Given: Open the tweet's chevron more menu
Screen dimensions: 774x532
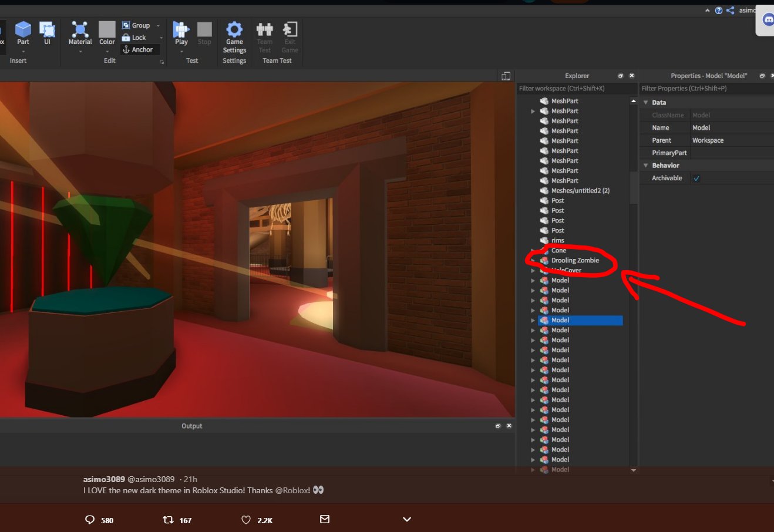Looking at the screenshot, I should [x=407, y=519].
